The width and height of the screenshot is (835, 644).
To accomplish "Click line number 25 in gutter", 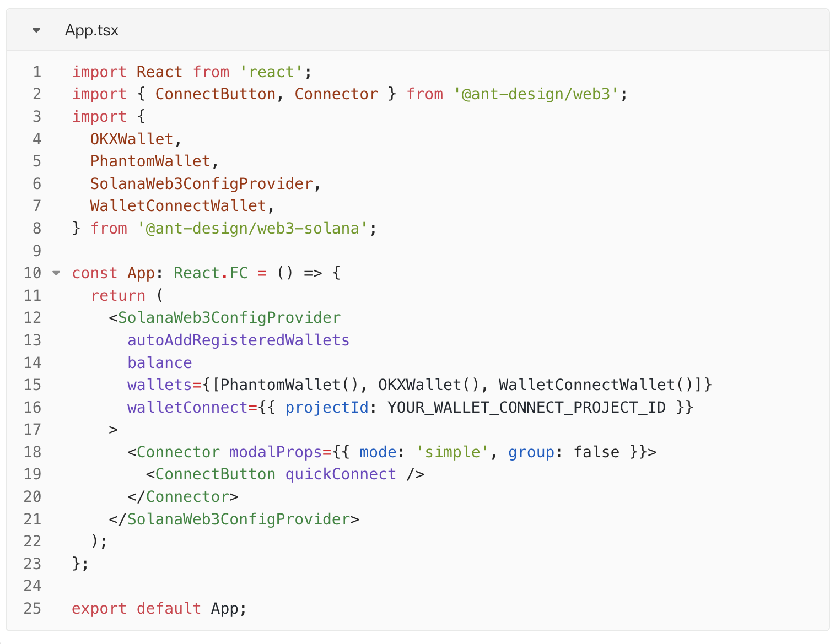I will (x=33, y=609).
